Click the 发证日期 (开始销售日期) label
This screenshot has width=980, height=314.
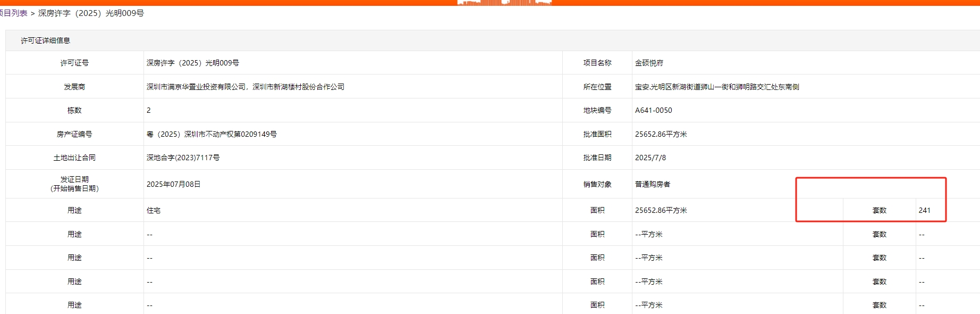pos(74,184)
